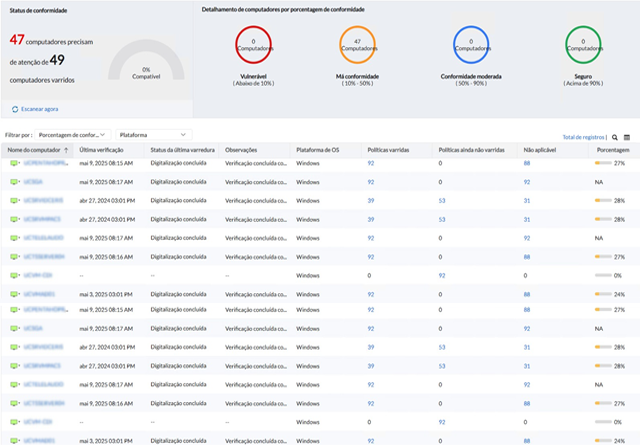Select the green Seguro circle
This screenshot has height=445, width=640.
click(582, 46)
